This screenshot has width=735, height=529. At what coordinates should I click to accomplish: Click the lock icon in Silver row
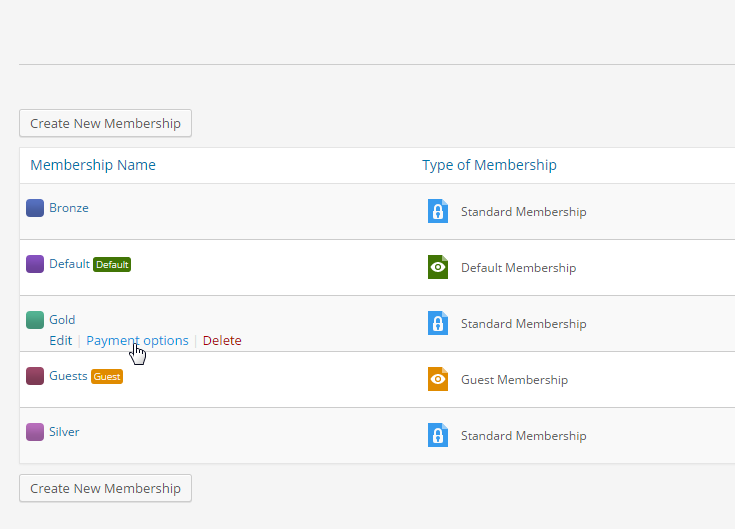coord(438,435)
